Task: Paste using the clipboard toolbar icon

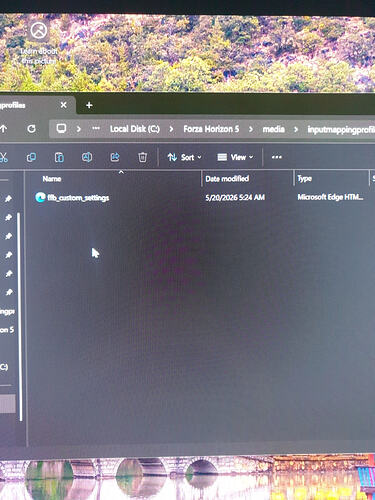Action: click(59, 157)
